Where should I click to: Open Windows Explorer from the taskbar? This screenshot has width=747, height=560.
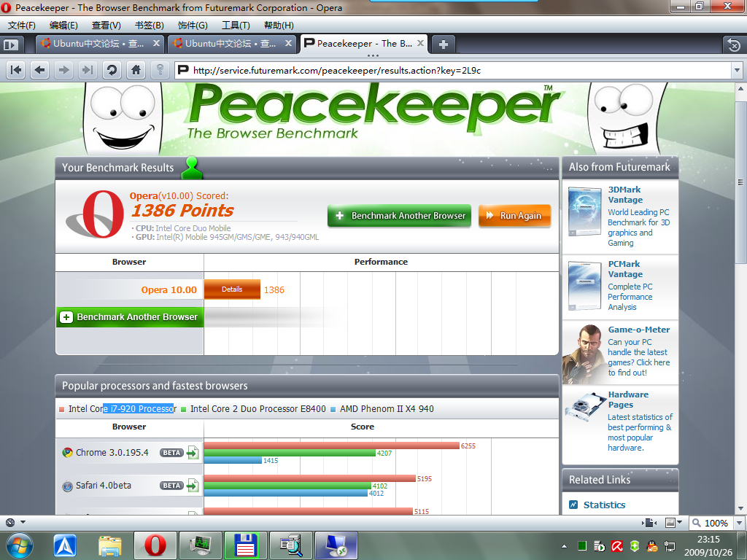point(110,545)
